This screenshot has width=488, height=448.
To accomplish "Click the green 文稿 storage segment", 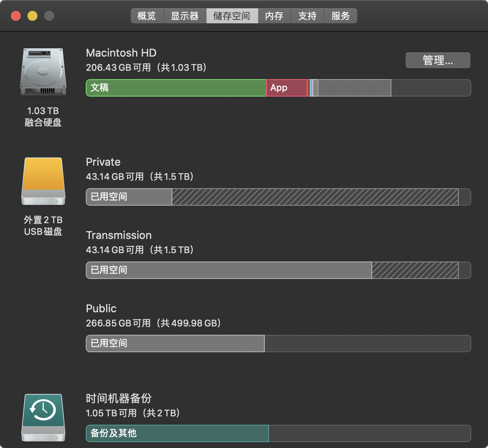I will 176,88.
